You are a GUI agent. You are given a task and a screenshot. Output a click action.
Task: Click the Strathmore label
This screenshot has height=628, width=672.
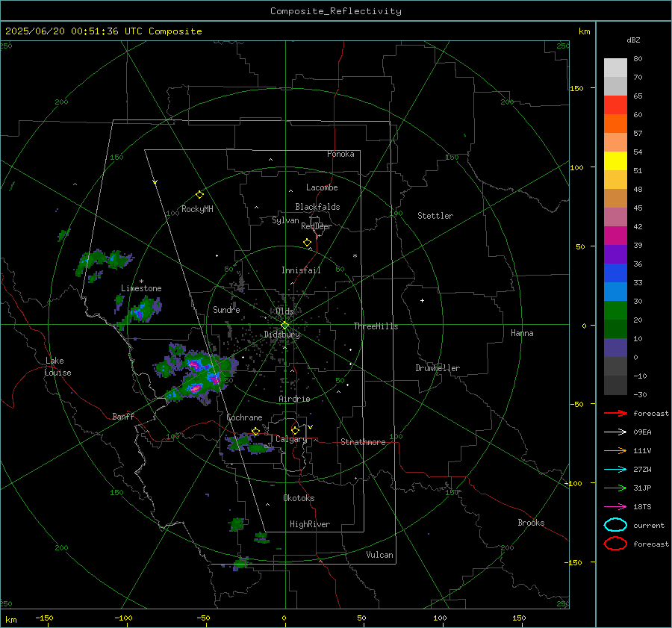point(363,442)
